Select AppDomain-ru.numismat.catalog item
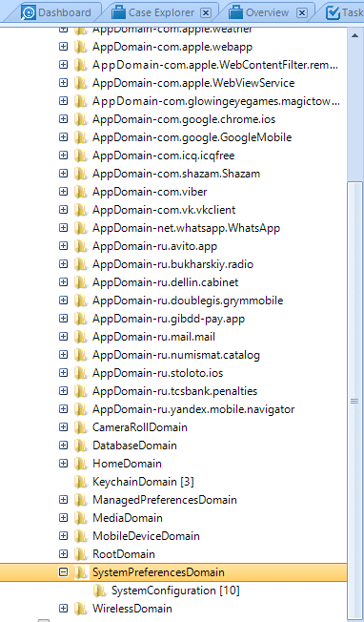Viewport: 364px width, 622px height. (x=176, y=355)
